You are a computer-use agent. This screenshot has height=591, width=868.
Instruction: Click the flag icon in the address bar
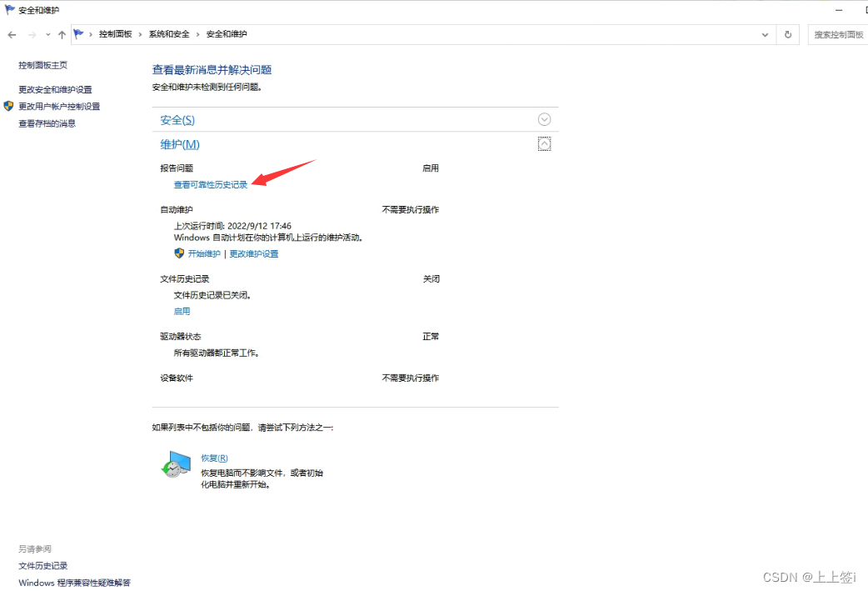click(79, 34)
